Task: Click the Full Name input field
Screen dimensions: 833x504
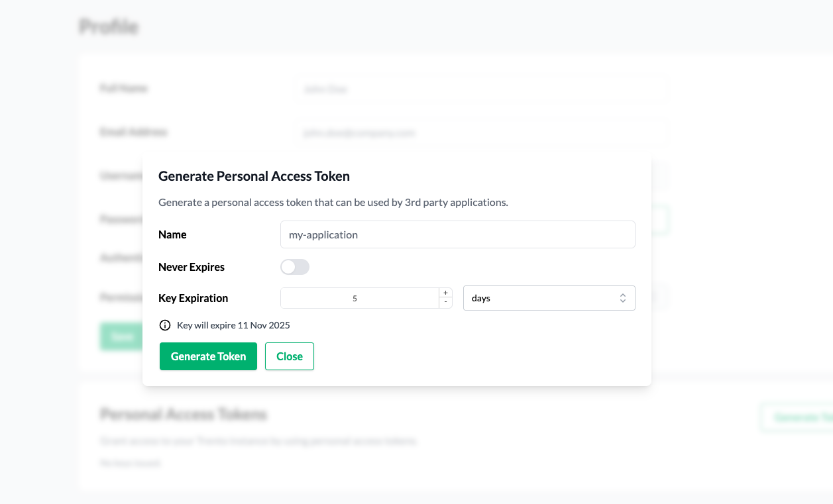Action: [480, 89]
